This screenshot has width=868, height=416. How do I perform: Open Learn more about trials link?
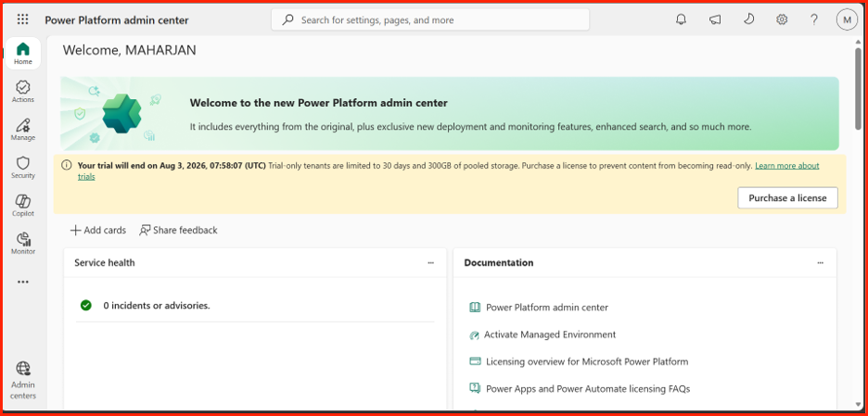[x=786, y=166]
